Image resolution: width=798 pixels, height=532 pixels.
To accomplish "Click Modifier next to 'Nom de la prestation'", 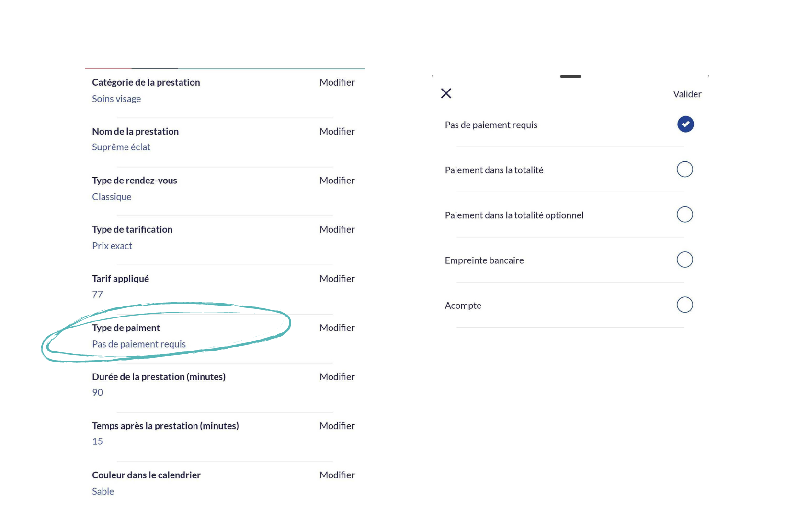I will tap(337, 131).
